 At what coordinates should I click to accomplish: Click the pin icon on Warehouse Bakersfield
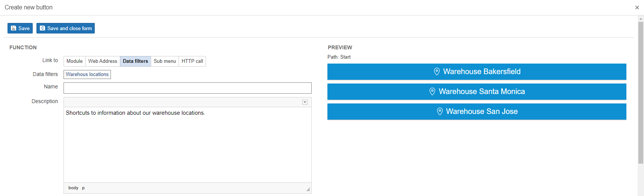[436, 71]
